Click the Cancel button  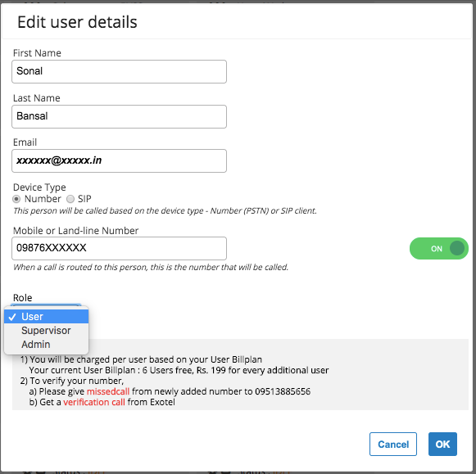[393, 444]
